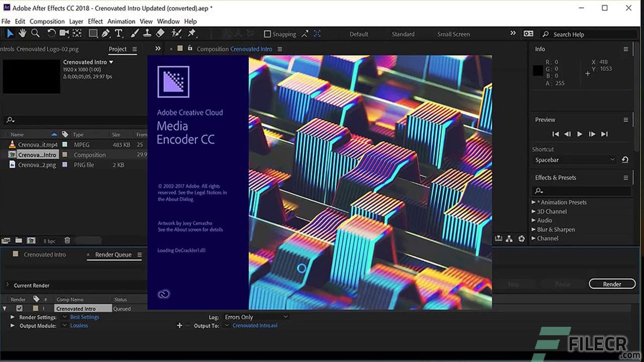The height and width of the screenshot is (362, 644).
Task: Switch to the Render Queue tab
Action: pos(115,254)
